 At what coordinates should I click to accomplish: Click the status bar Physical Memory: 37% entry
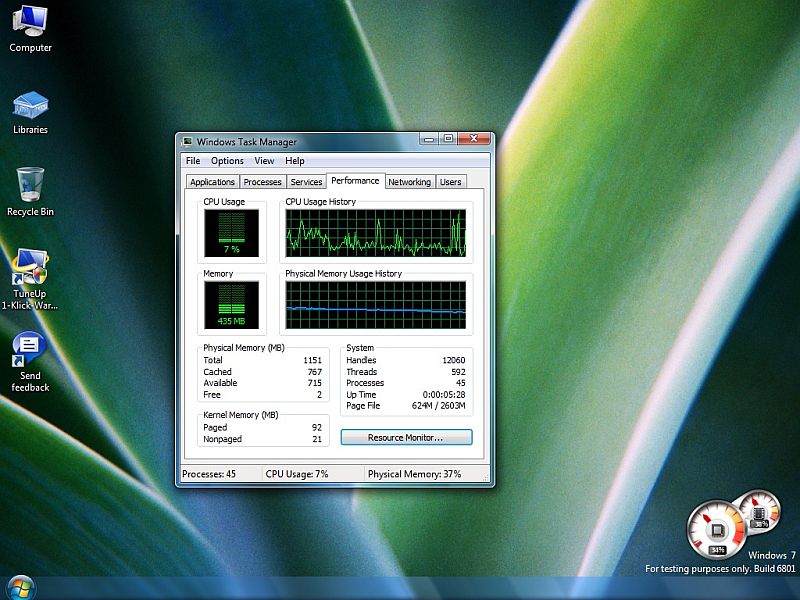tap(414, 474)
